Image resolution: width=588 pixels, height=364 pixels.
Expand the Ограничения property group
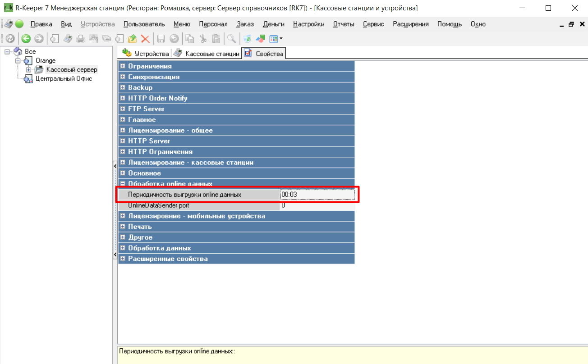click(123, 66)
